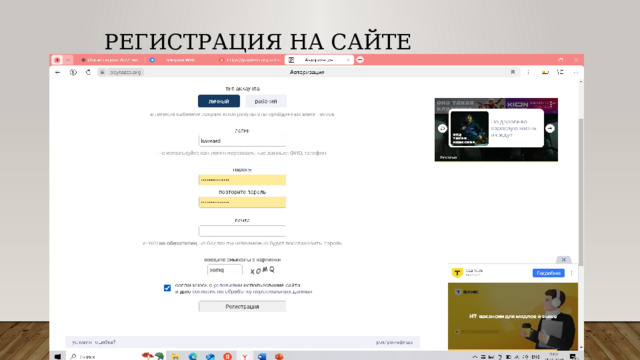Viewport: 640px width, 360px height.
Task: Go back with the browser back arrow
Action: [58, 72]
